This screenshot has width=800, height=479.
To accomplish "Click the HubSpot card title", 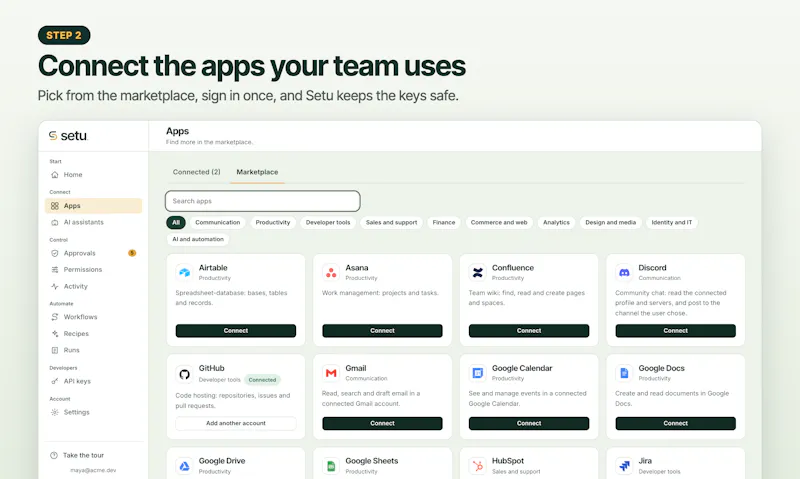I will coord(508,461).
